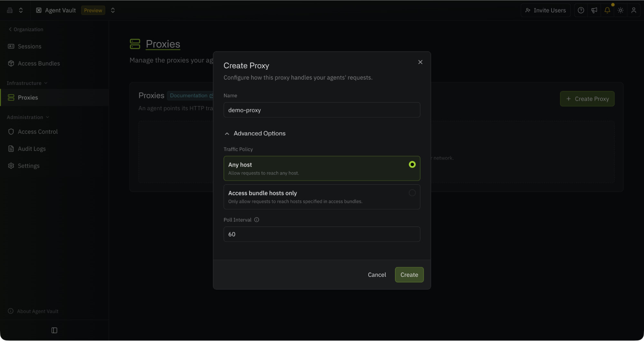The height and width of the screenshot is (341, 644).
Task: Open the notifications bell icon
Action: pos(607,10)
